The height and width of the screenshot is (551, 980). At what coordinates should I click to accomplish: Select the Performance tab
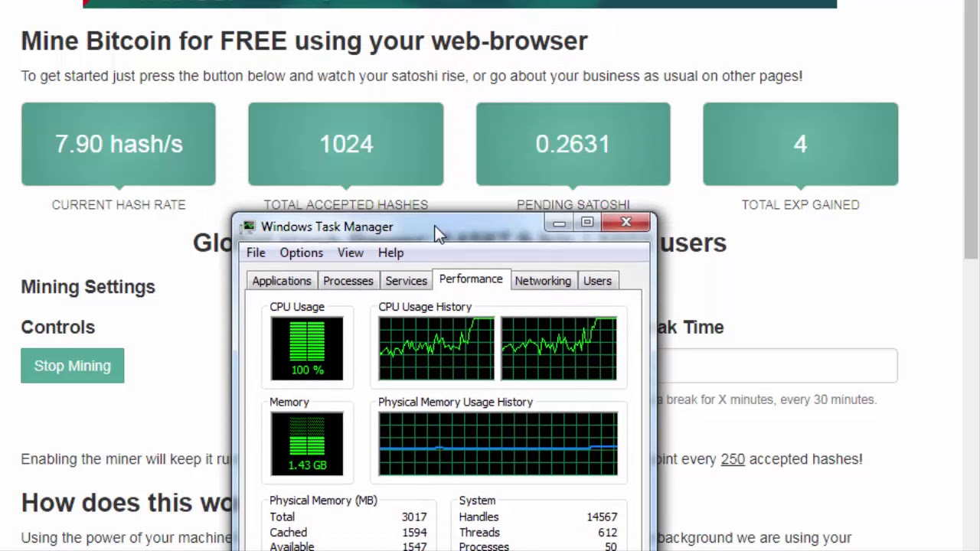471,279
